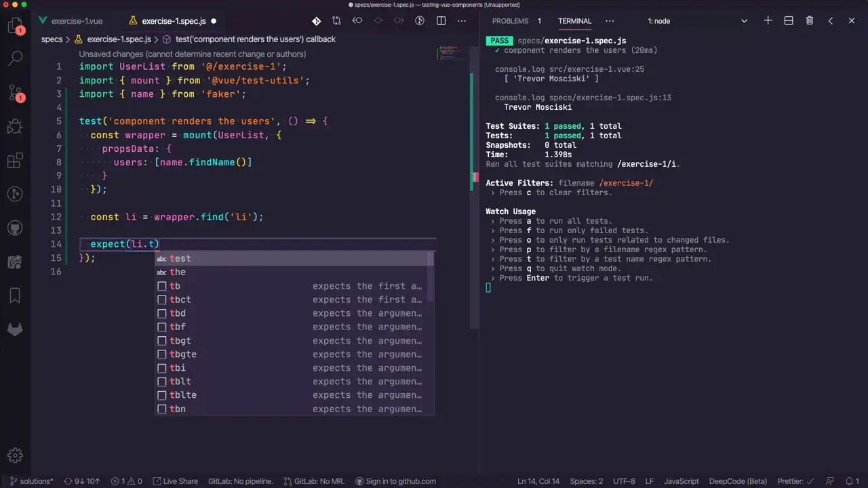
Task: Add a new terminal with the plus icon
Action: pyautogui.click(x=768, y=21)
